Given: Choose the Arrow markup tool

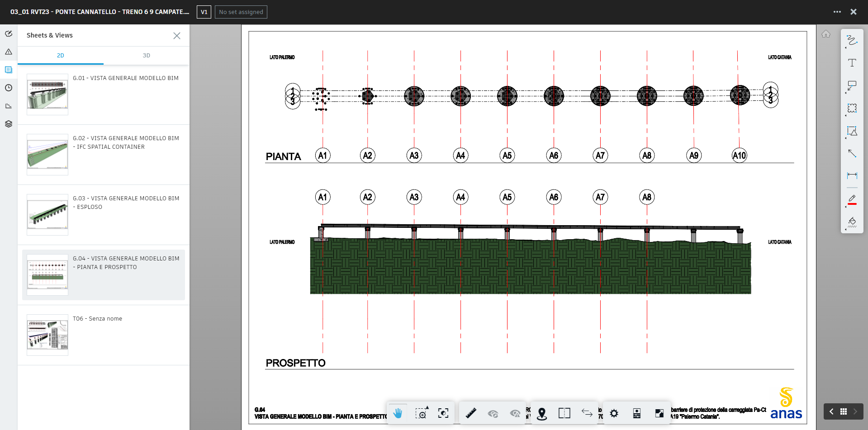Looking at the screenshot, I should (x=852, y=153).
